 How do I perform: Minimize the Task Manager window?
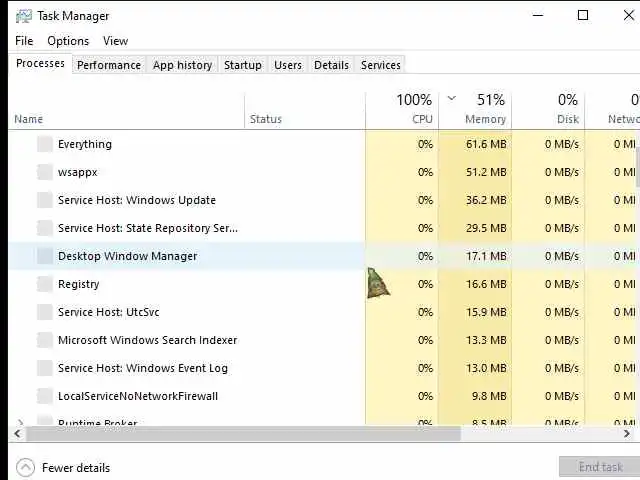pyautogui.click(x=538, y=16)
